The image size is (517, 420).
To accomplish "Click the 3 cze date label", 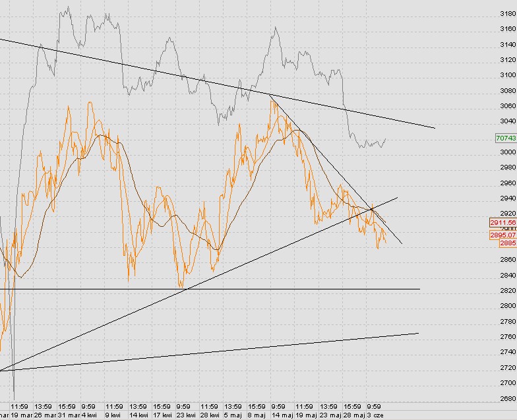I will (x=375, y=415).
